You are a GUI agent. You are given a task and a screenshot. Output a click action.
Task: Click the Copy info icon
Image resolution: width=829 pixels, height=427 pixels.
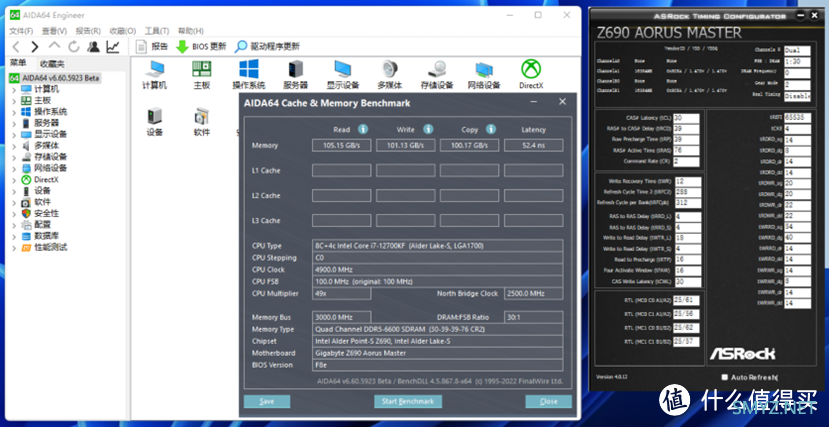(x=491, y=129)
